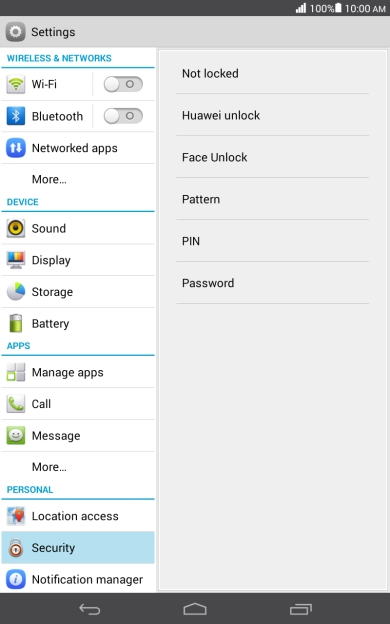Viewport: 390px width, 624px height.
Task: Turn on the Wi-Fi switch
Action: point(123,84)
